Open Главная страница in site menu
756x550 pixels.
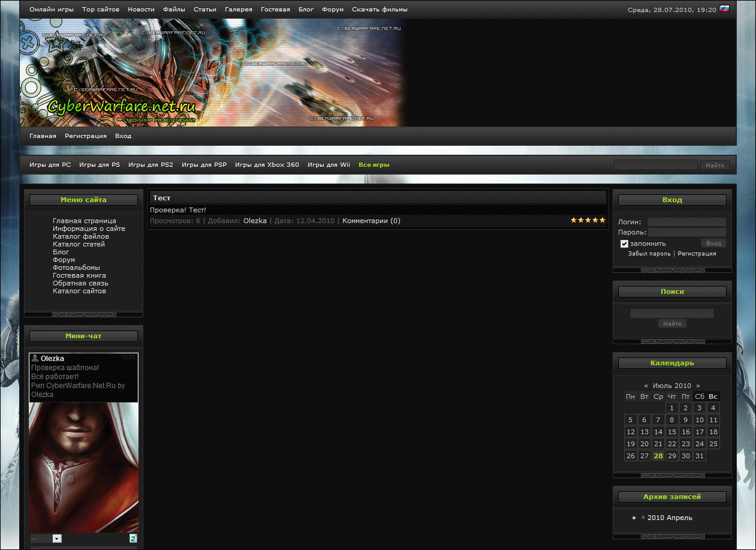[x=85, y=221]
